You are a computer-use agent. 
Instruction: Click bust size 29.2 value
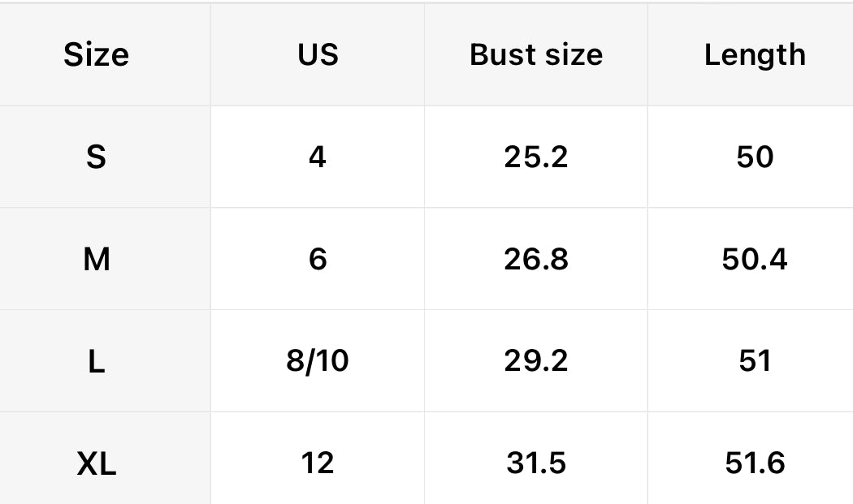[x=536, y=361]
